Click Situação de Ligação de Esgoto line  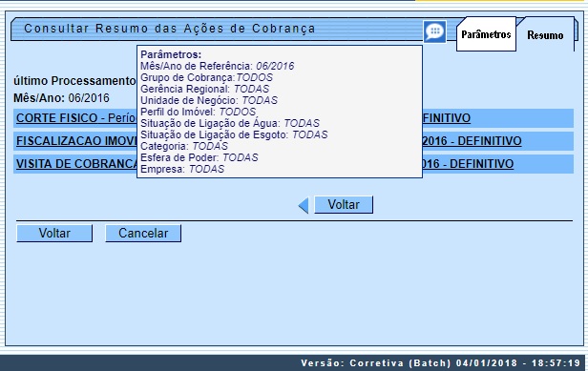234,134
